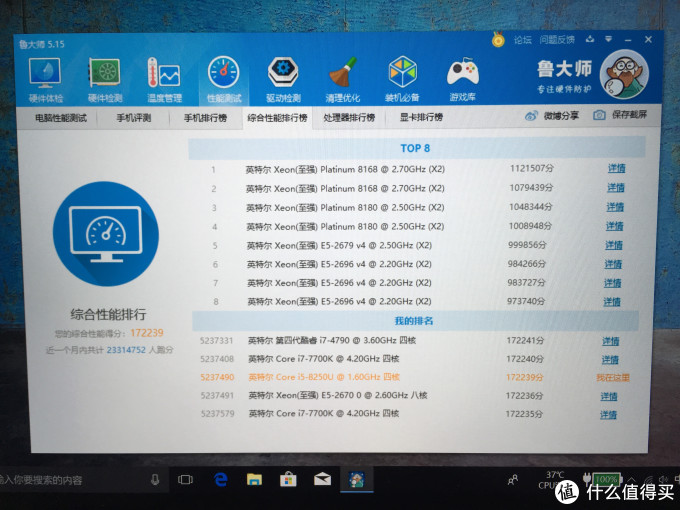Open 详情 for rank 6 E5-2696 v4
The height and width of the screenshot is (510, 680).
(613, 264)
